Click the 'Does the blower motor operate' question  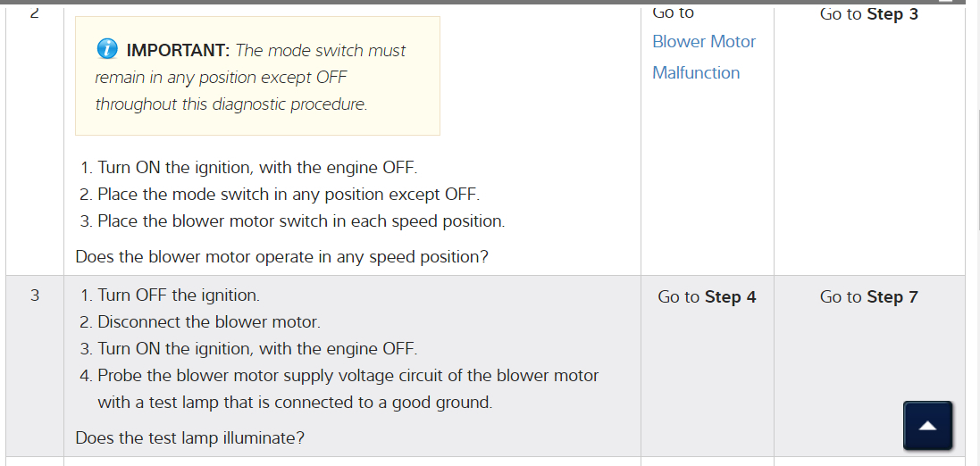point(281,257)
